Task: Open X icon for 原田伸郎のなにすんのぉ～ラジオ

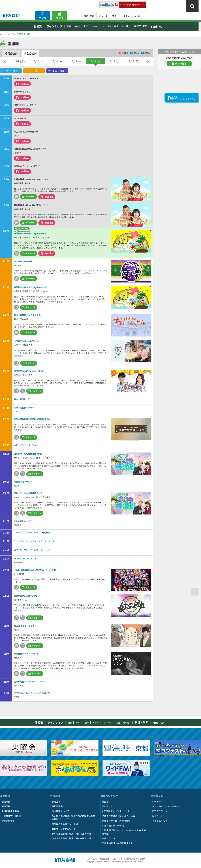Action: tap(22, 391)
